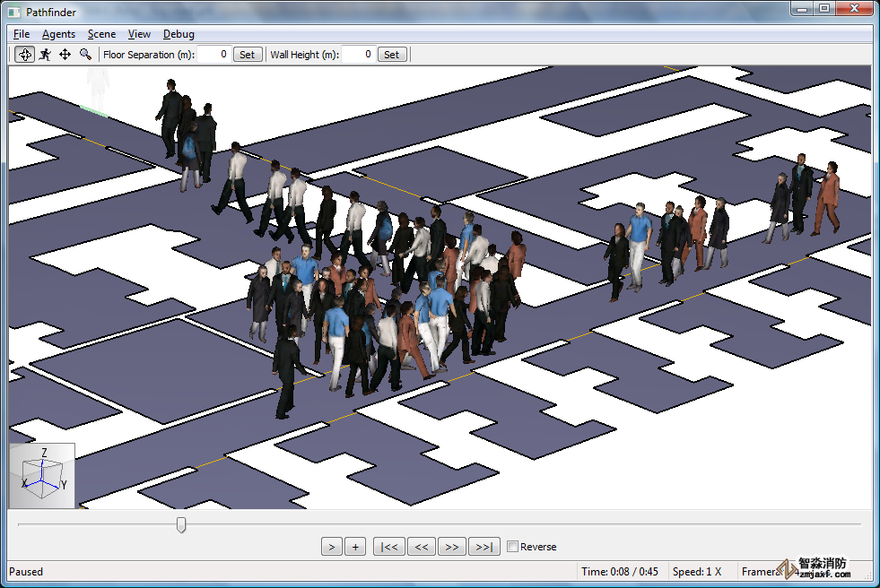Open the Agents menu
880x588 pixels.
tap(58, 34)
